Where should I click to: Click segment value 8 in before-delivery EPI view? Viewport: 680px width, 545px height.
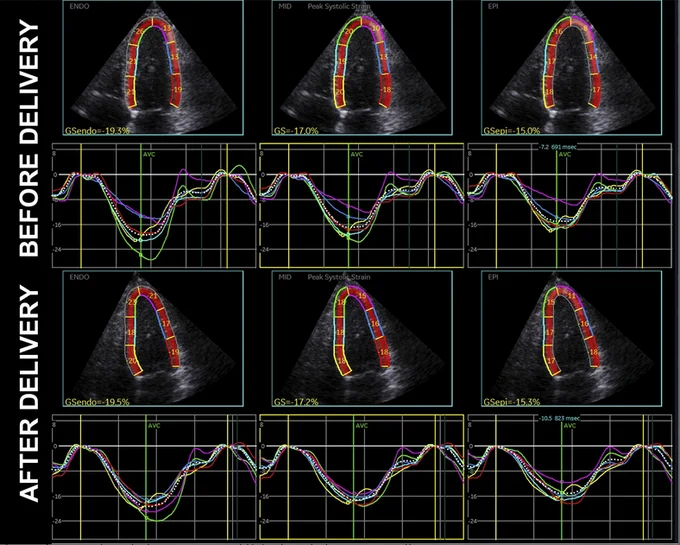pyautogui.click(x=585, y=29)
